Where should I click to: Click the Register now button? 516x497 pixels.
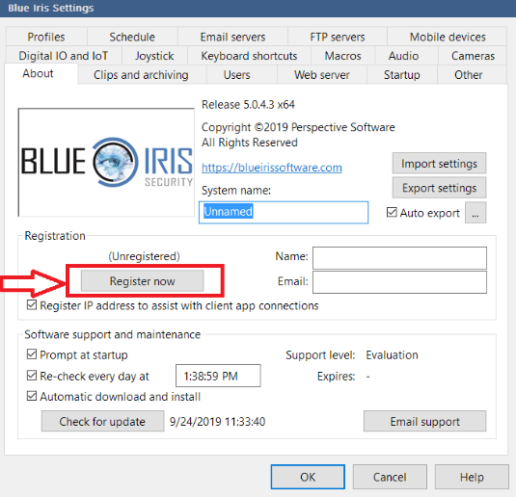point(142,281)
